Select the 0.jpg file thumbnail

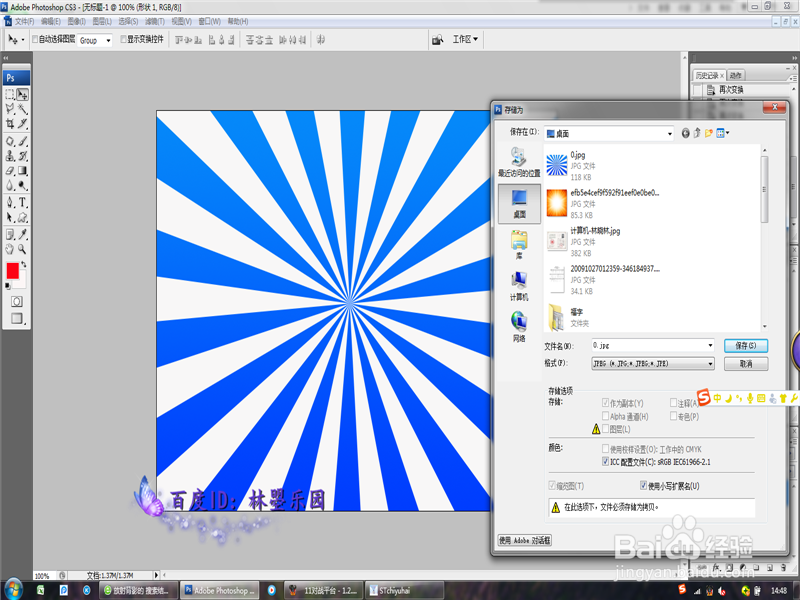[x=556, y=165]
